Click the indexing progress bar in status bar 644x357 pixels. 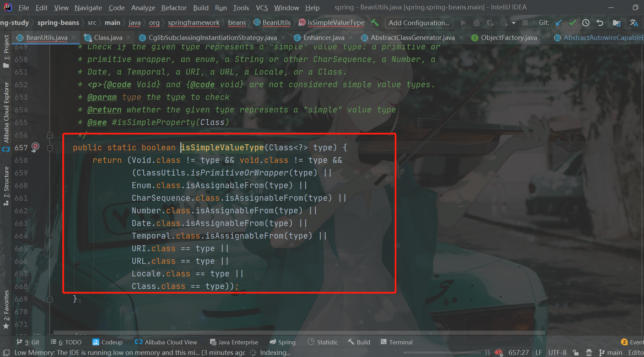(443, 352)
